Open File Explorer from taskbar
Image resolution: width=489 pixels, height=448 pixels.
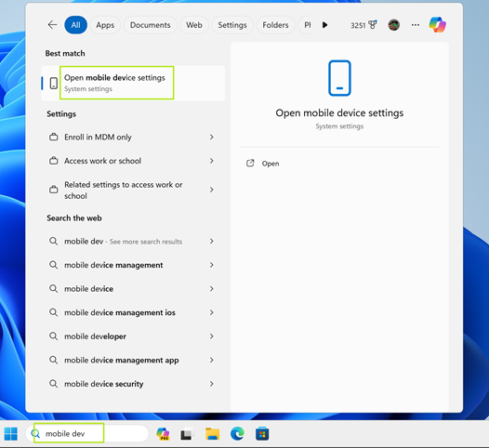tap(212, 434)
